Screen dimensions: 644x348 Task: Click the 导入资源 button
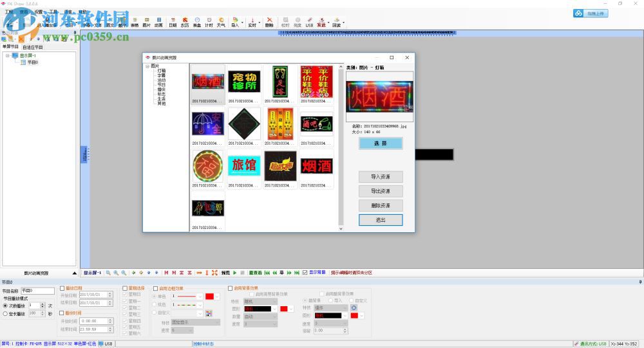381,177
